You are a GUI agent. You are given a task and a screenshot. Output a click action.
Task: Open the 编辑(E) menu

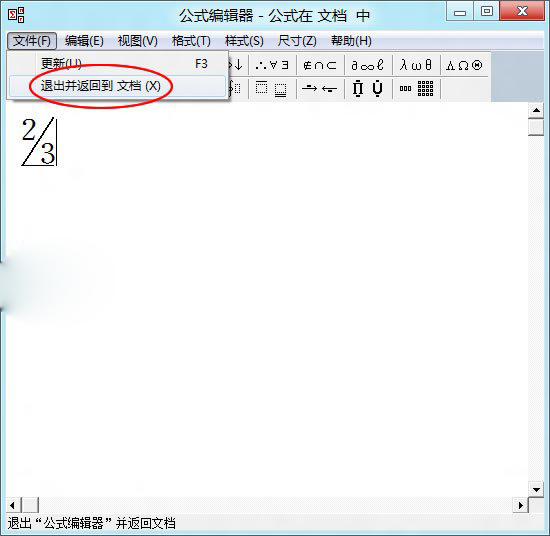pos(84,41)
